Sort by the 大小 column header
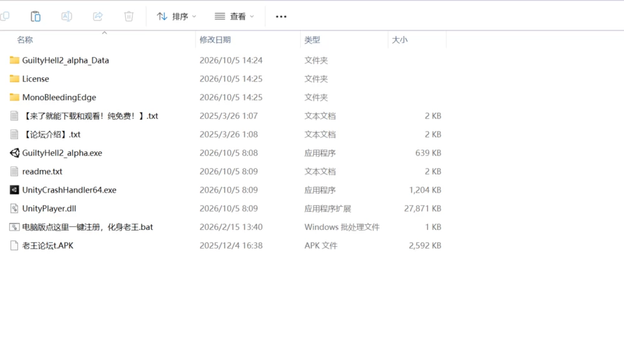624x364 pixels. pyautogui.click(x=399, y=40)
